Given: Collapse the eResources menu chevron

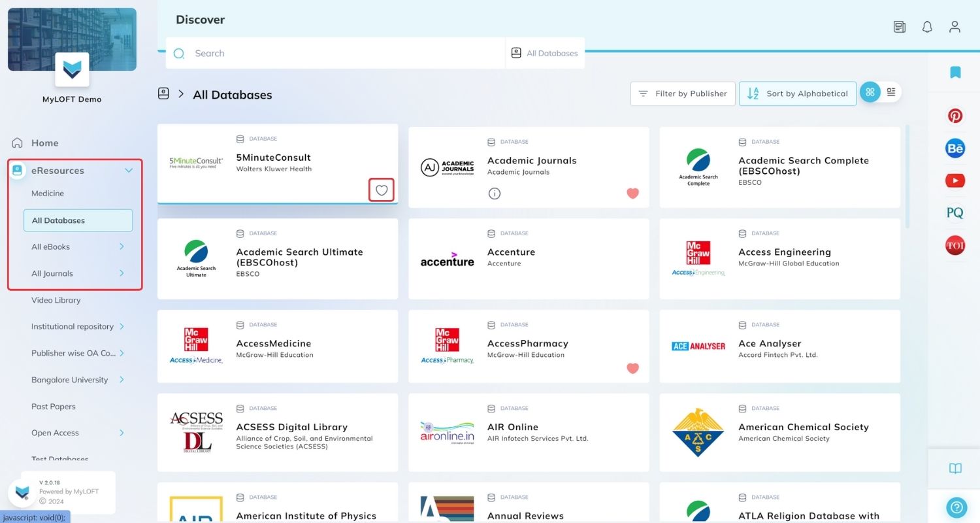Looking at the screenshot, I should point(129,171).
